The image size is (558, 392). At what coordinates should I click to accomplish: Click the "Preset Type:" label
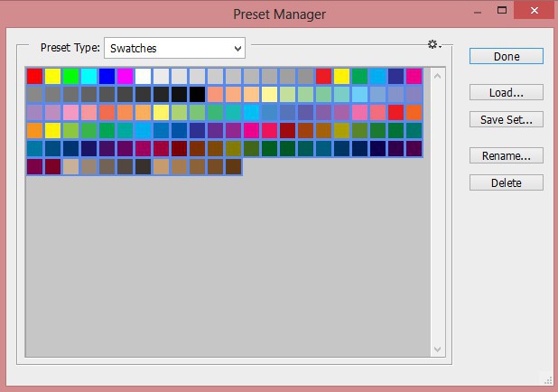[x=70, y=48]
